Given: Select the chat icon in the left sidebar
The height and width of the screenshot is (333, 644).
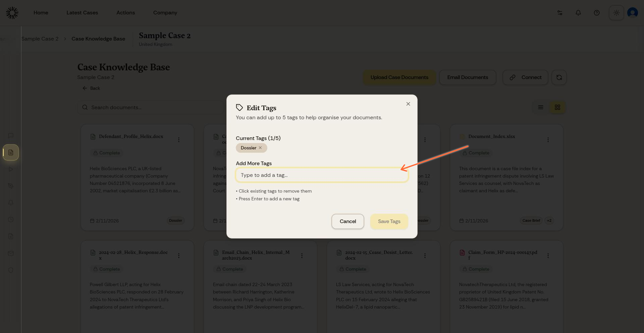Looking at the screenshot, I should pos(10,136).
